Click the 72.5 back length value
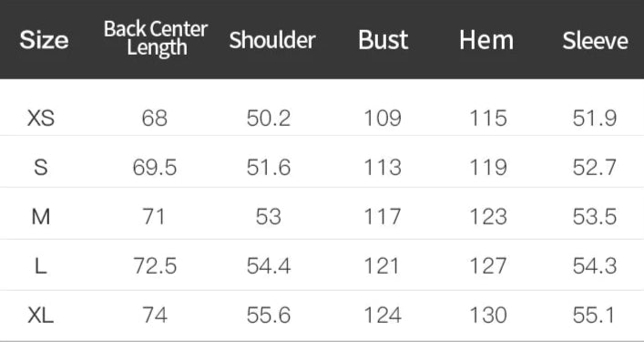Image resolution: width=644 pixels, height=342 pixels. click(155, 266)
